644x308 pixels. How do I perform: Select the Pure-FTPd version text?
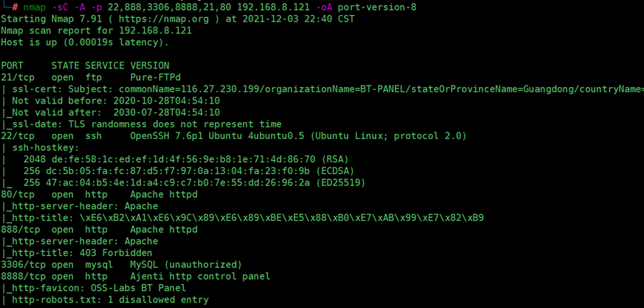156,77
